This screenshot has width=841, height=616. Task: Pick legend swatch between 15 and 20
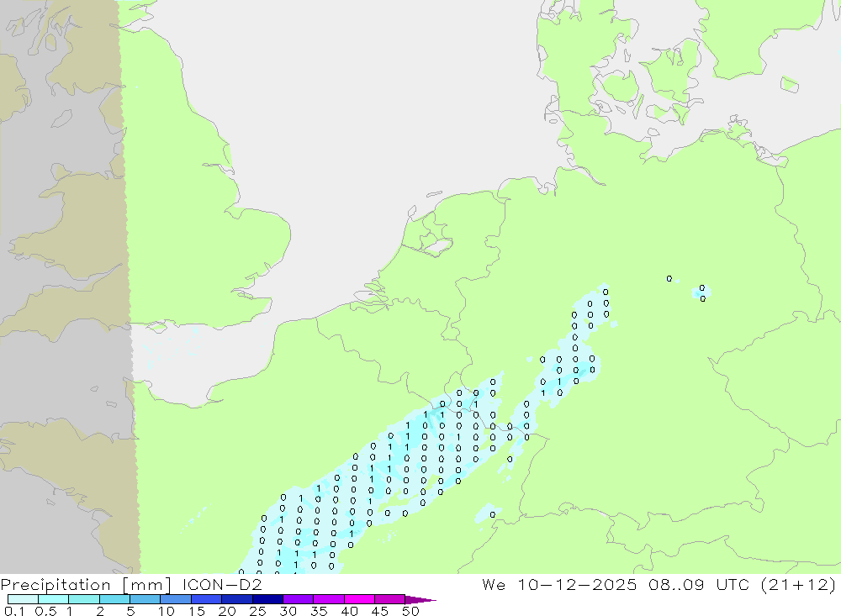pyautogui.click(x=206, y=599)
